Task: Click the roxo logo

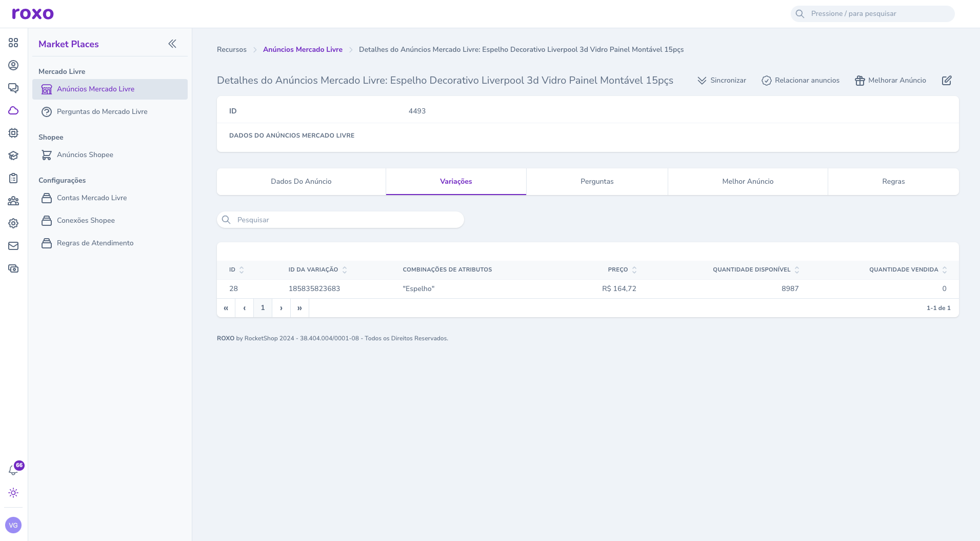Action: tap(33, 13)
